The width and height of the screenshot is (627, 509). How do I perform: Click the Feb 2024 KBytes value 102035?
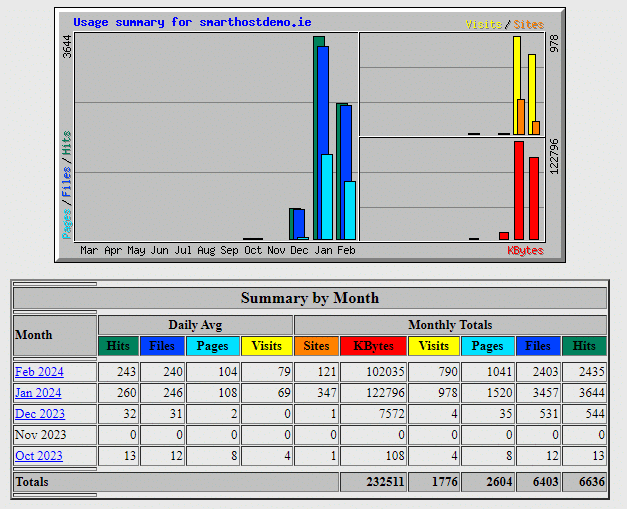coord(385,372)
